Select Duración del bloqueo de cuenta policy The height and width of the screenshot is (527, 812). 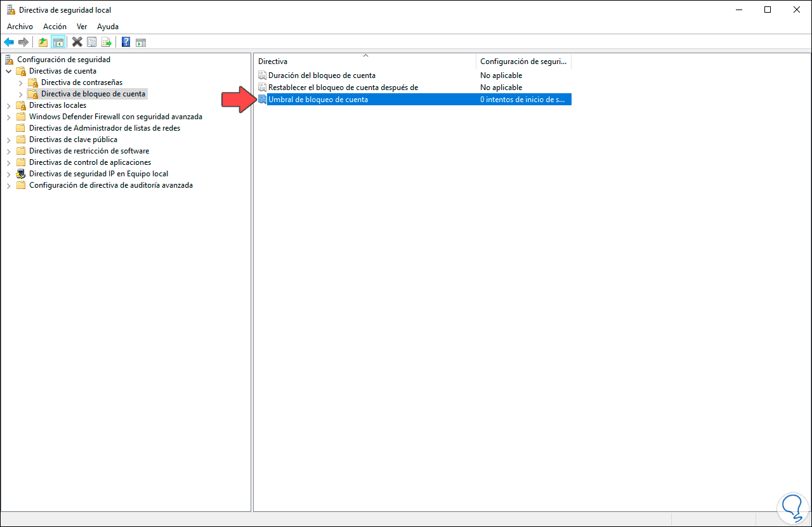click(321, 75)
